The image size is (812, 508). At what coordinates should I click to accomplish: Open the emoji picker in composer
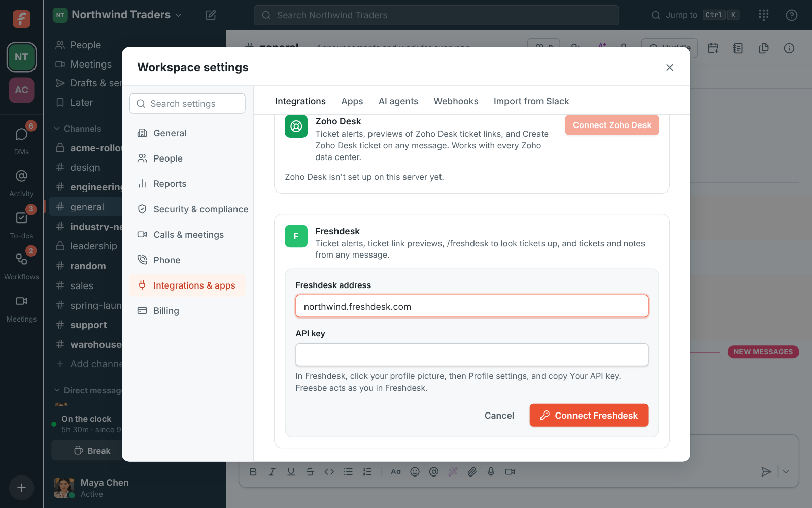point(415,472)
